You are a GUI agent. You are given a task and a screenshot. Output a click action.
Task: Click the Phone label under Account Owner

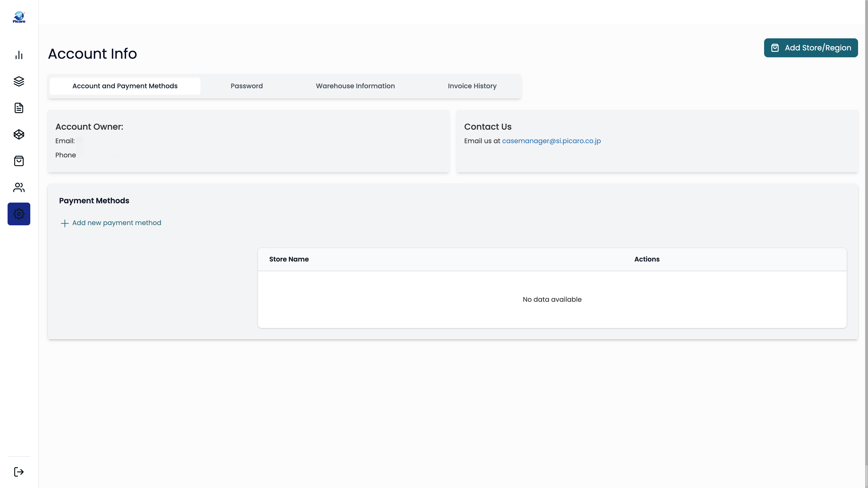click(x=65, y=155)
